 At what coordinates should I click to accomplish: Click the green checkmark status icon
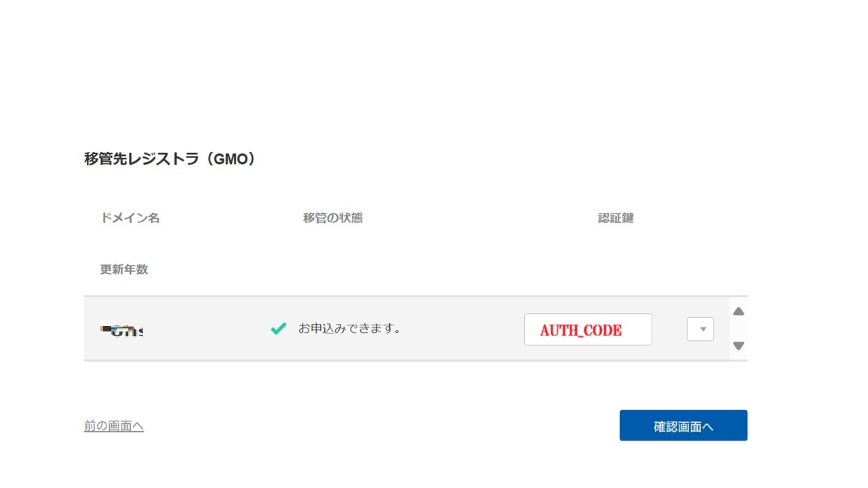[278, 329]
